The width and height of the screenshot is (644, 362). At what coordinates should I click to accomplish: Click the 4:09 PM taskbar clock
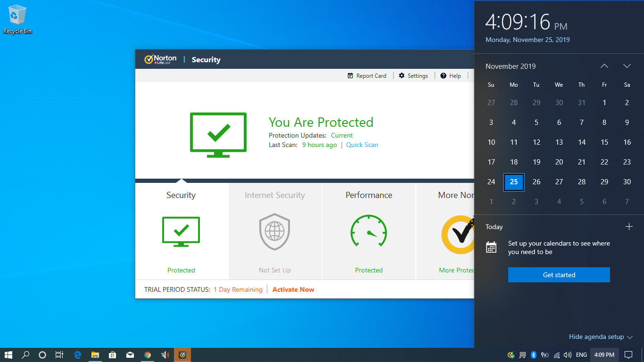604,355
